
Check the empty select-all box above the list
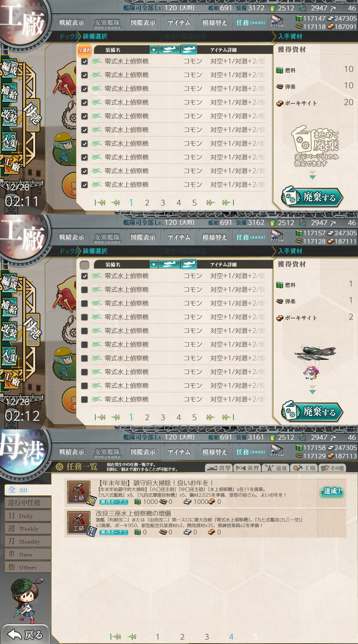[84, 265]
